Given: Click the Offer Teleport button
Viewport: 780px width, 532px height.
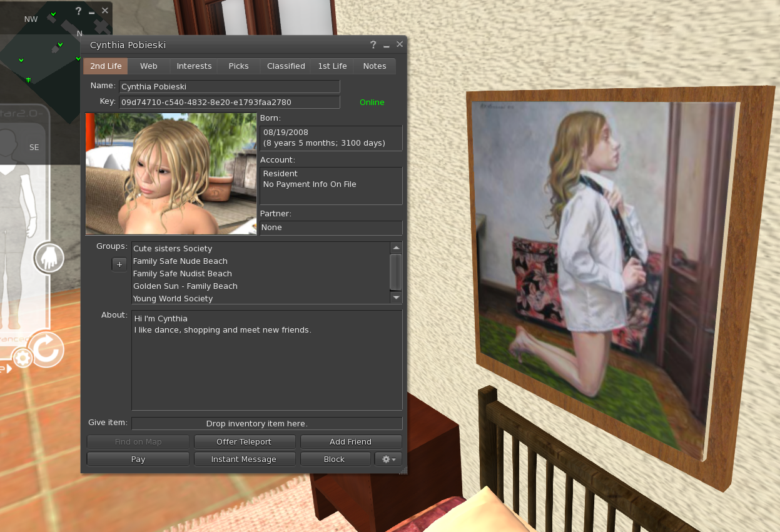Looking at the screenshot, I should coord(244,442).
